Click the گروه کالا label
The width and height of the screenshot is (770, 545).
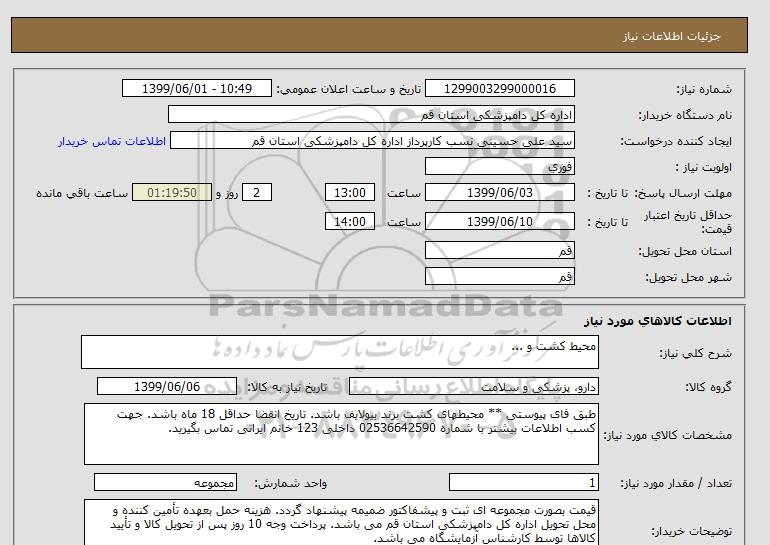click(x=708, y=387)
